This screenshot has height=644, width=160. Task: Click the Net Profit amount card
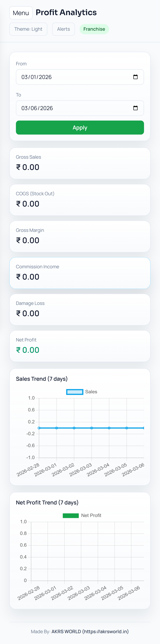tap(80, 346)
